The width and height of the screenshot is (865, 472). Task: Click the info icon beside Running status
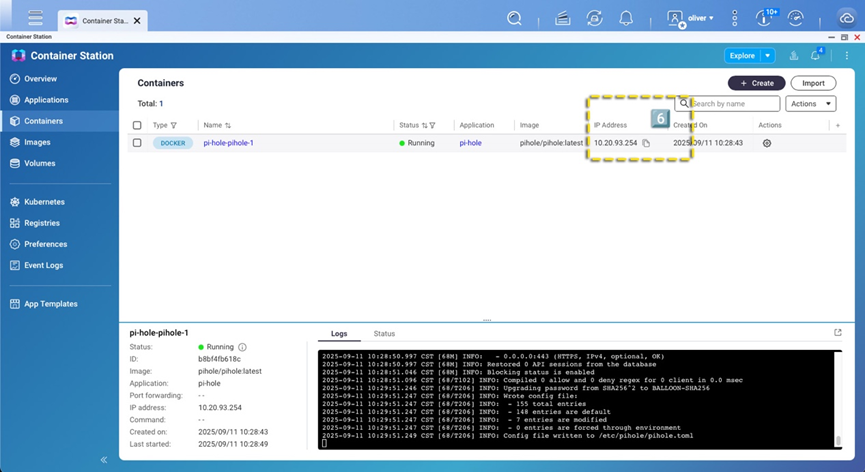point(242,347)
